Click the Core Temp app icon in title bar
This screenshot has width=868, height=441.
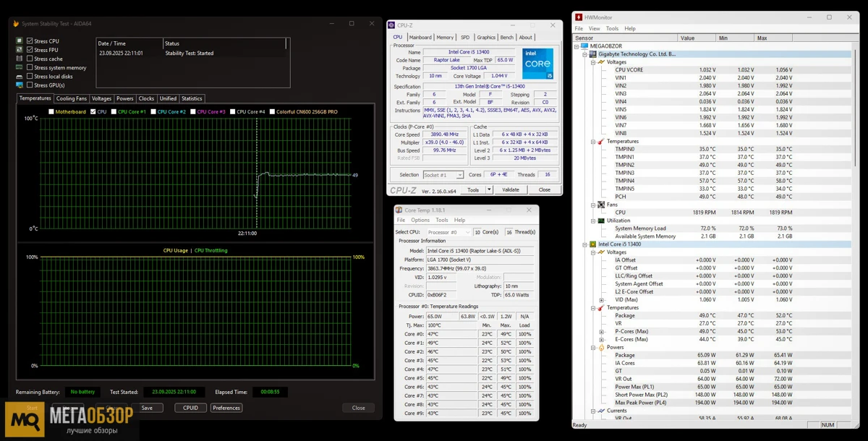[x=399, y=210]
